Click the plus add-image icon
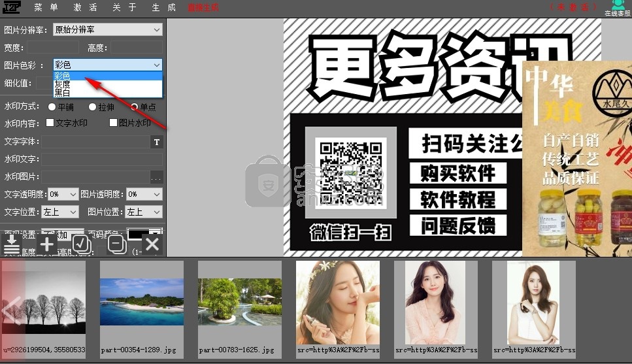This screenshot has height=364, width=632. coord(47,244)
